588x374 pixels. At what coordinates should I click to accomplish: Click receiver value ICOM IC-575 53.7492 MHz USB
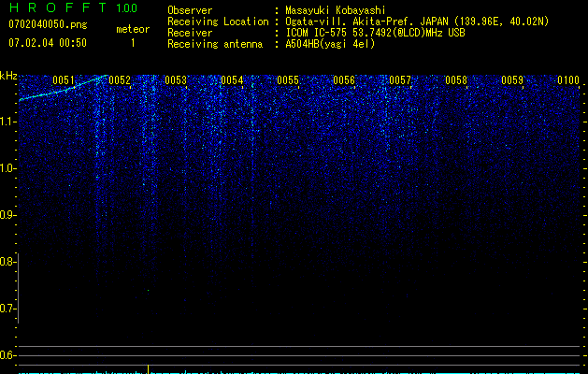pos(375,33)
